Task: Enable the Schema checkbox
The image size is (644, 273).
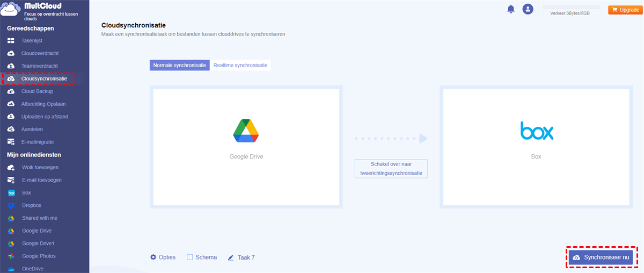Action: coord(190,257)
